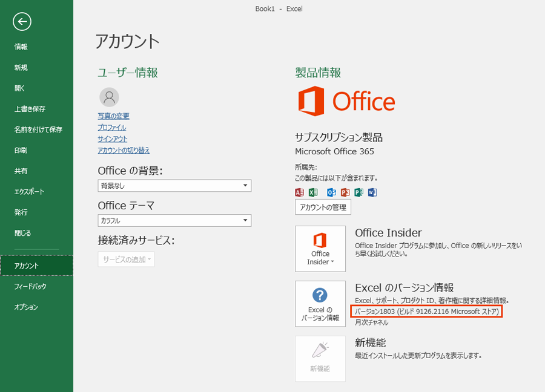
Task: Click the Excel app icon under included products
Action: [x=313, y=192]
